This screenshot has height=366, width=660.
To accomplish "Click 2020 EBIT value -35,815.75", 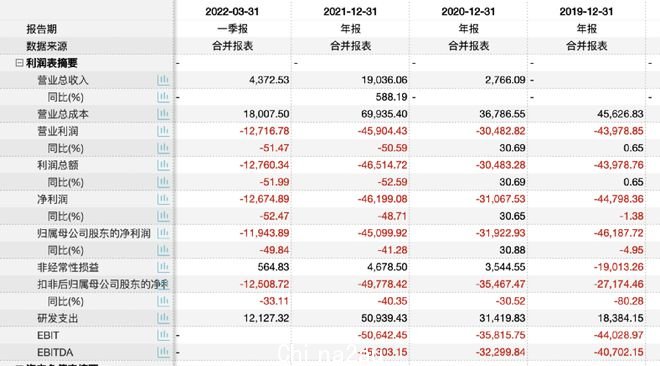I will (501, 335).
